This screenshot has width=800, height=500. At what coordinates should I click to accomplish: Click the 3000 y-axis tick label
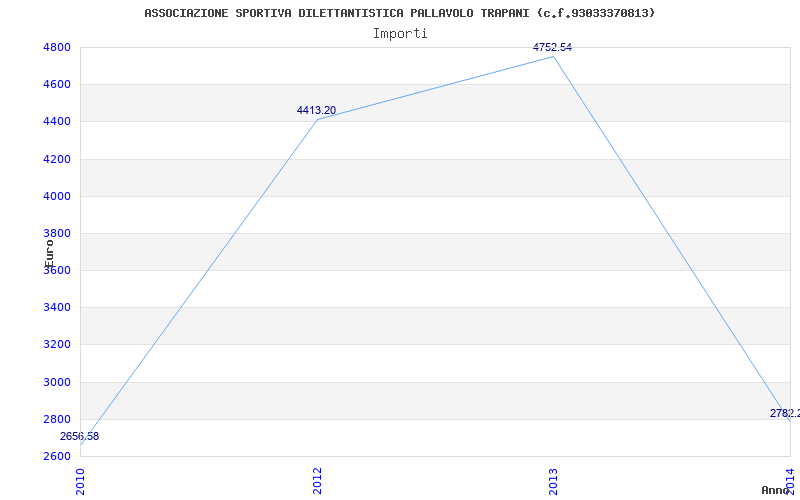[x=55, y=382]
